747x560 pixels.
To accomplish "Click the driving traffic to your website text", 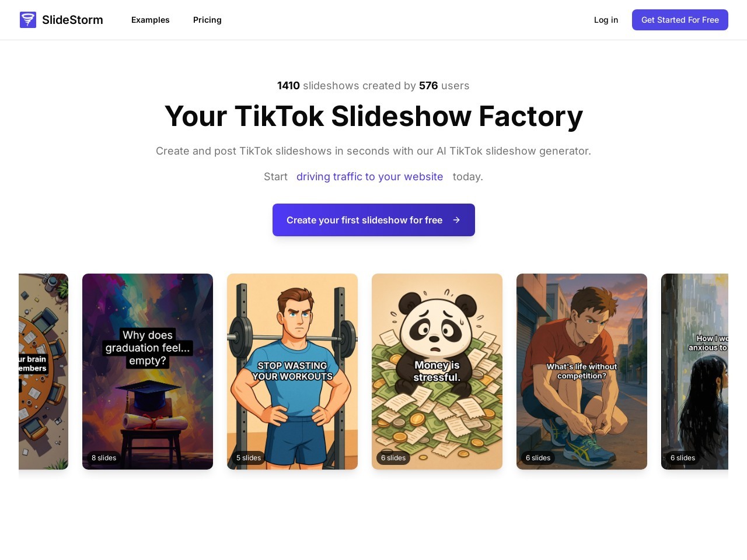I will (x=369, y=177).
